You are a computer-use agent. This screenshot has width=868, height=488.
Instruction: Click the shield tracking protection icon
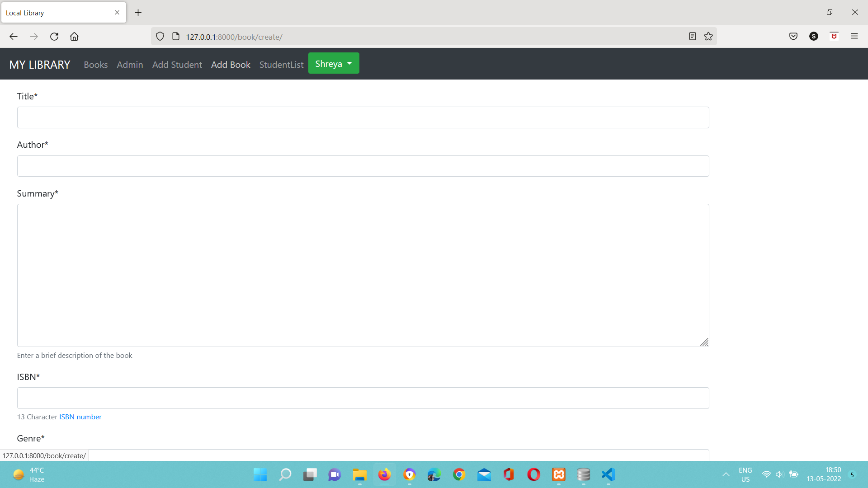(x=160, y=37)
